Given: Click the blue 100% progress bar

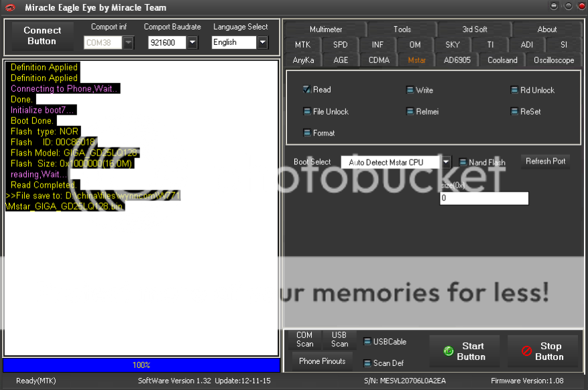Looking at the screenshot, I should [141, 365].
